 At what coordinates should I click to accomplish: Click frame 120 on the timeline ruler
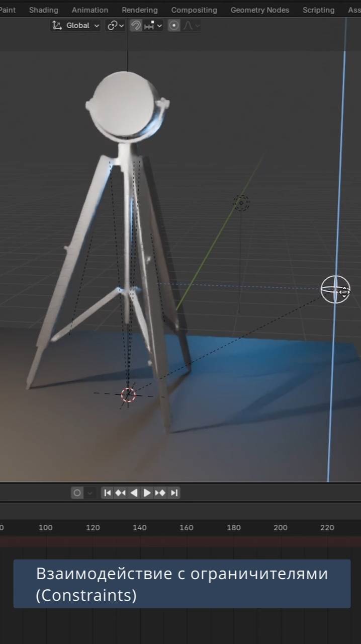pos(93,528)
